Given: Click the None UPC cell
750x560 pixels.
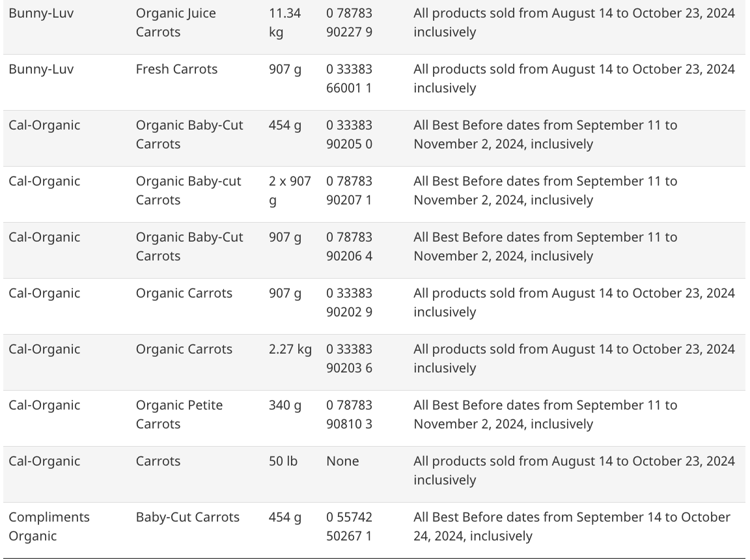Looking at the screenshot, I should [x=342, y=461].
